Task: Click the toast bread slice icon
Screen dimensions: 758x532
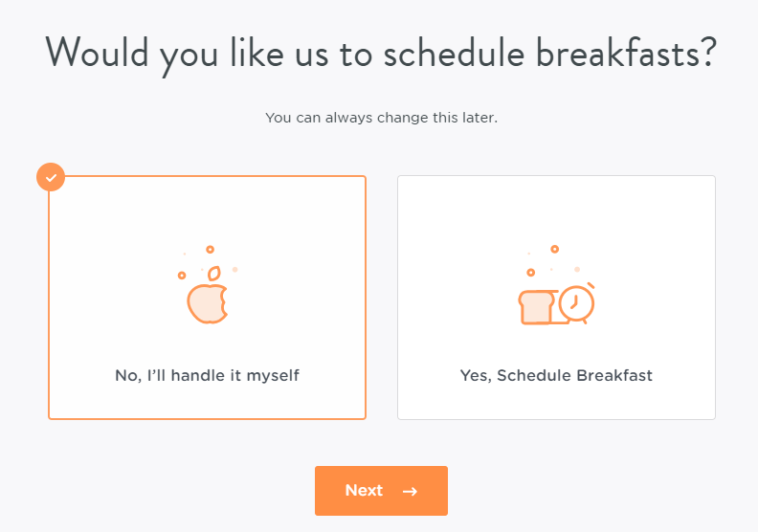Action: pyautogui.click(x=536, y=306)
